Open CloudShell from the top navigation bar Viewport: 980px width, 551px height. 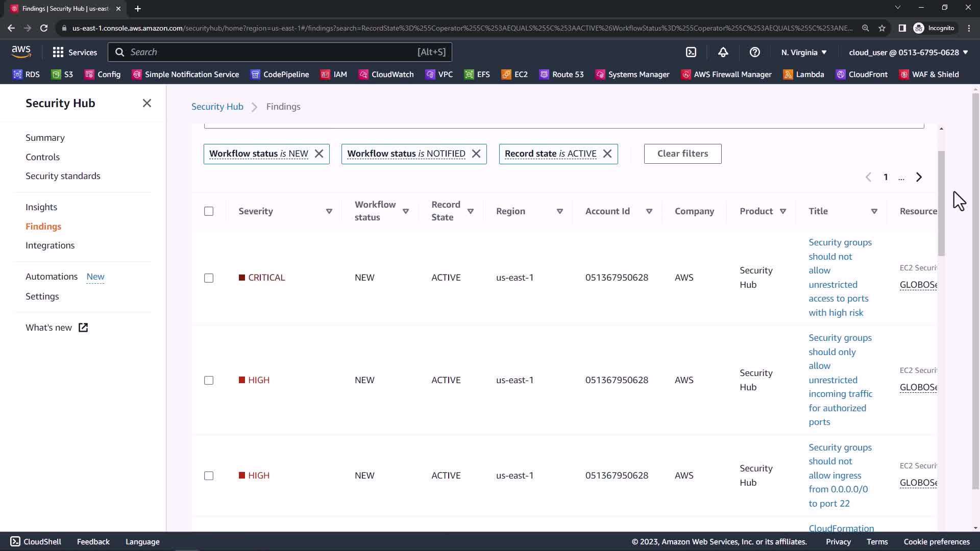pyautogui.click(x=691, y=52)
